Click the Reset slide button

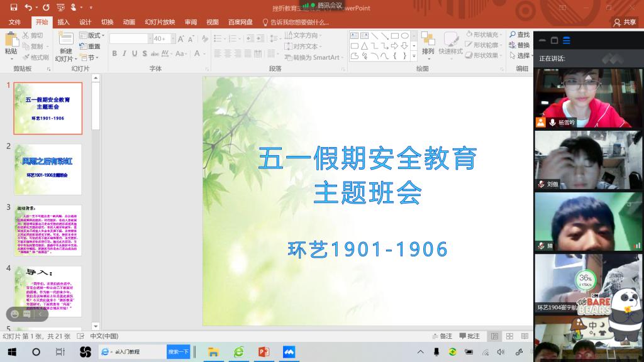pos(91,46)
